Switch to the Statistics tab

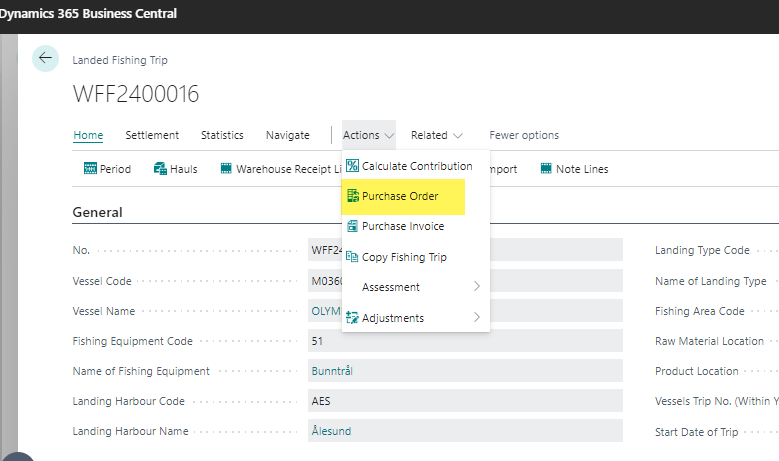click(222, 135)
